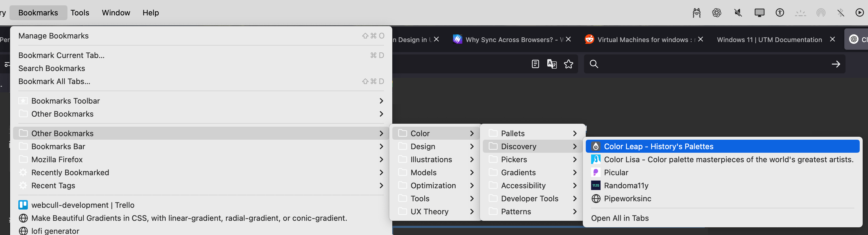
Task: Click the muted speaker menu bar icon
Action: point(738,13)
